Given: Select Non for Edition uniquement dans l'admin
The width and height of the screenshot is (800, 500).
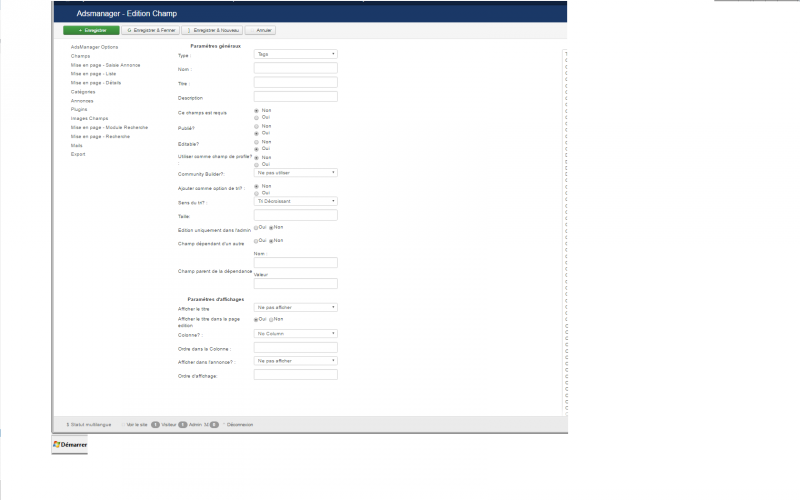Looking at the screenshot, I should coord(271,228).
